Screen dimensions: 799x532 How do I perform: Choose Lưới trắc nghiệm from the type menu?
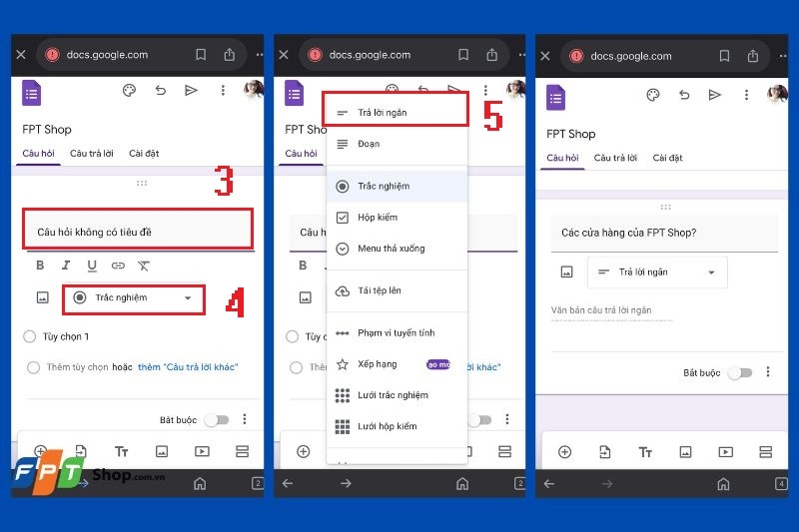397,395
